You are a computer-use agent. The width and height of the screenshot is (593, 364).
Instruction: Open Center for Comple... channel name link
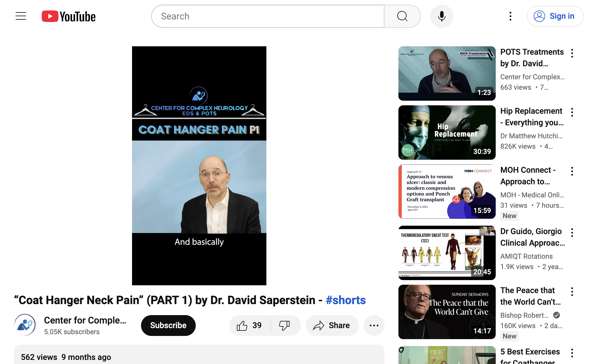tap(85, 320)
